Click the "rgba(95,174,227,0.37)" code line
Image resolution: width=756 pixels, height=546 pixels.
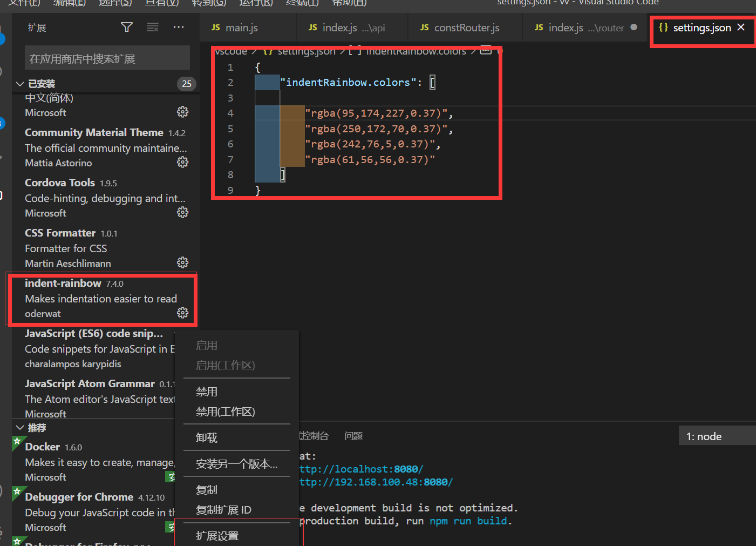379,113
